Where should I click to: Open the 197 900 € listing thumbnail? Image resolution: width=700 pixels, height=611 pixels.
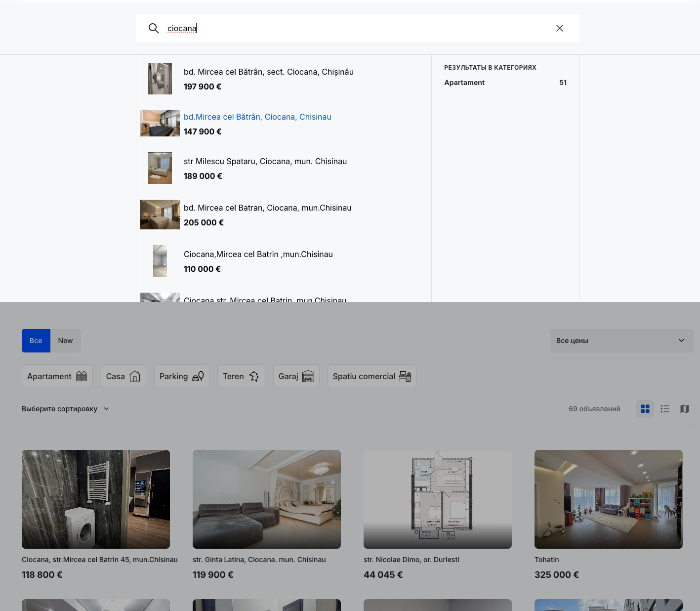[x=160, y=79]
